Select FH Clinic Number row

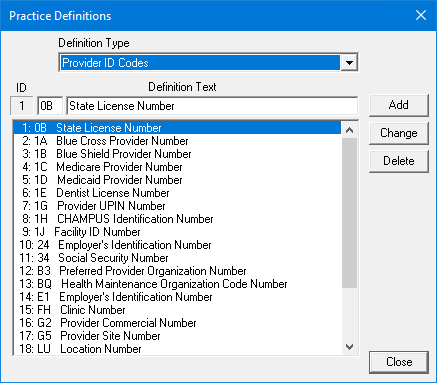click(x=177, y=310)
